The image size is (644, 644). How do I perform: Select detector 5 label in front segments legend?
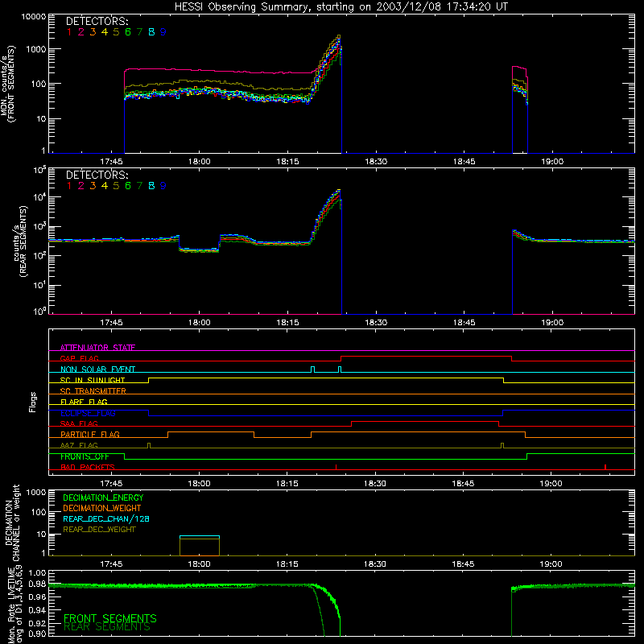click(x=116, y=32)
